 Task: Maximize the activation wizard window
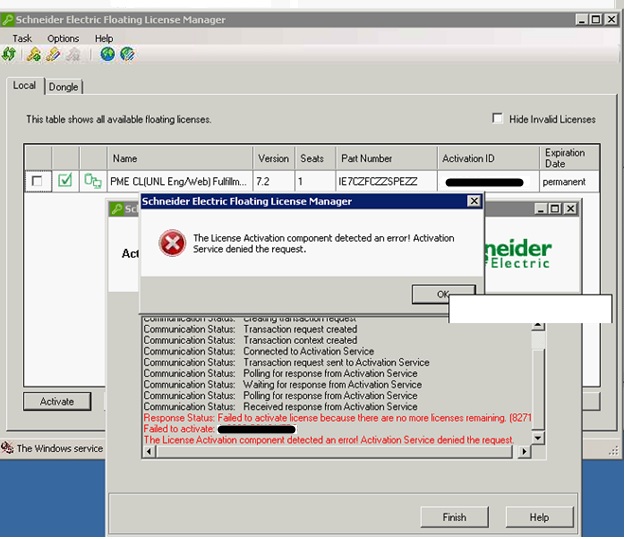pos(555,209)
